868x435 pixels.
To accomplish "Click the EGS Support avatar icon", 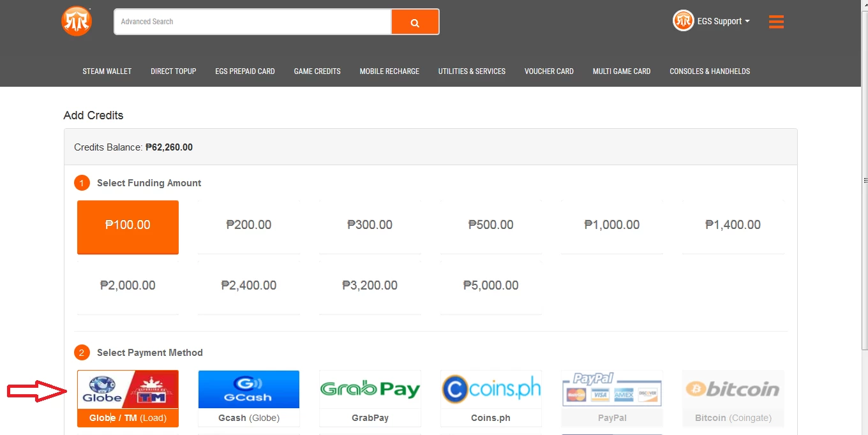I will (x=683, y=21).
